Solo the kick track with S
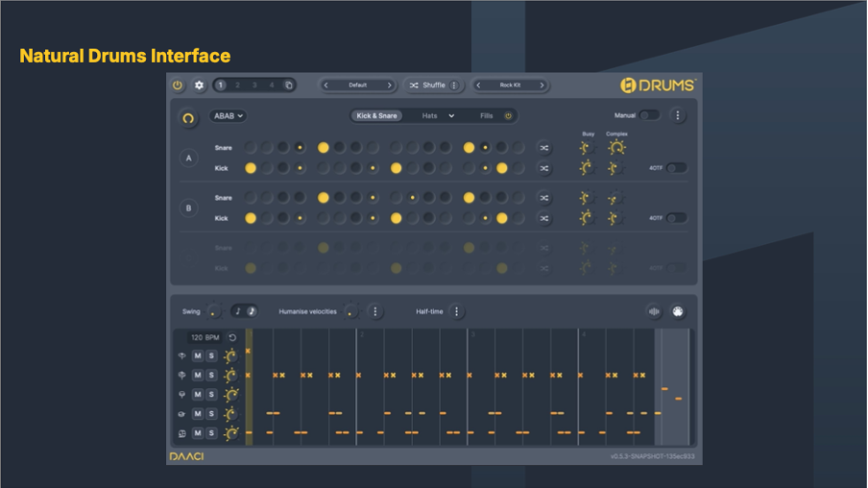Image resolution: width=868 pixels, height=488 pixels. pyautogui.click(x=211, y=433)
